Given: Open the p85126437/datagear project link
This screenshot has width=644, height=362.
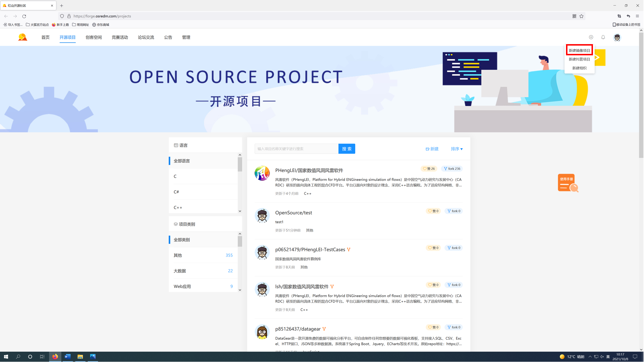Looking at the screenshot, I should coord(298,329).
